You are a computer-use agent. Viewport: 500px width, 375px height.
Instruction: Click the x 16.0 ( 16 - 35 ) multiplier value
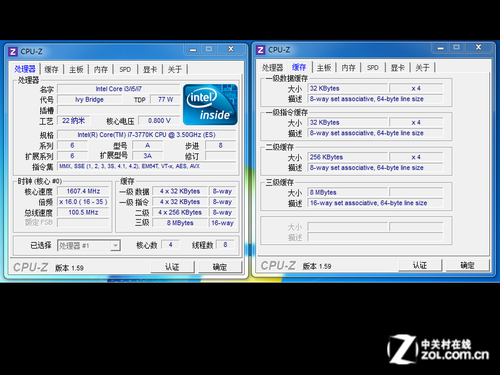(83, 202)
